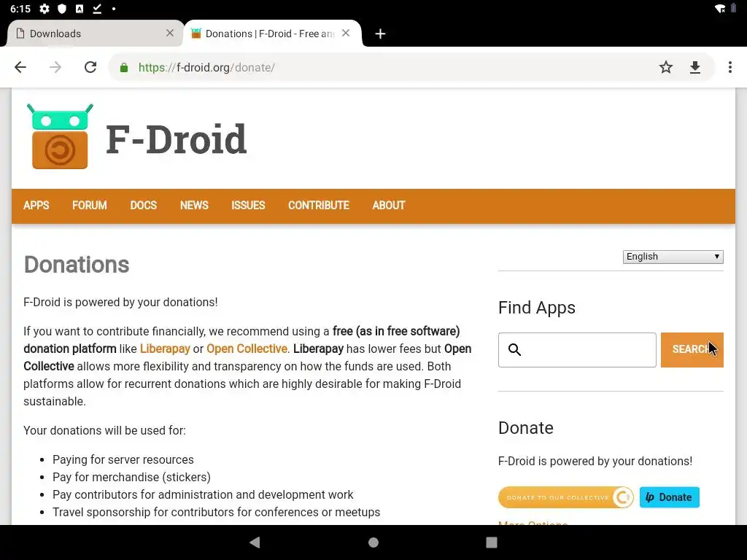747x560 pixels.
Task: Tap the shield icon in the status bar
Action: coord(62,9)
